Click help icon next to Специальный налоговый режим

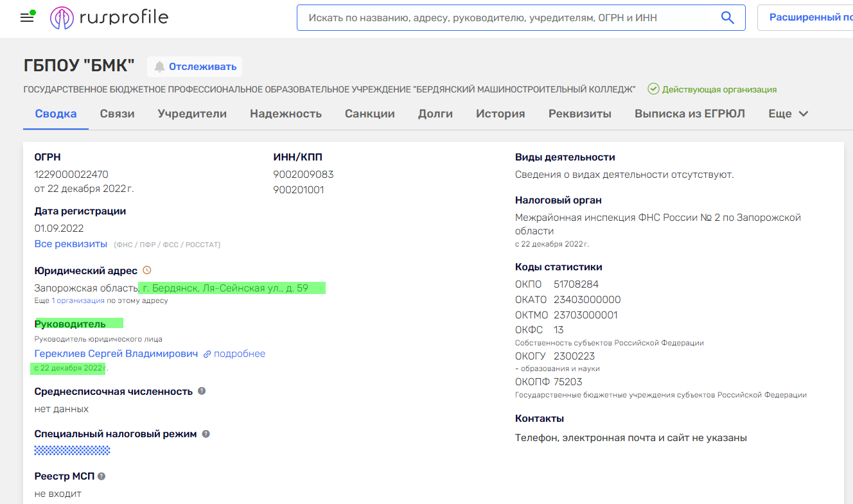point(206,434)
